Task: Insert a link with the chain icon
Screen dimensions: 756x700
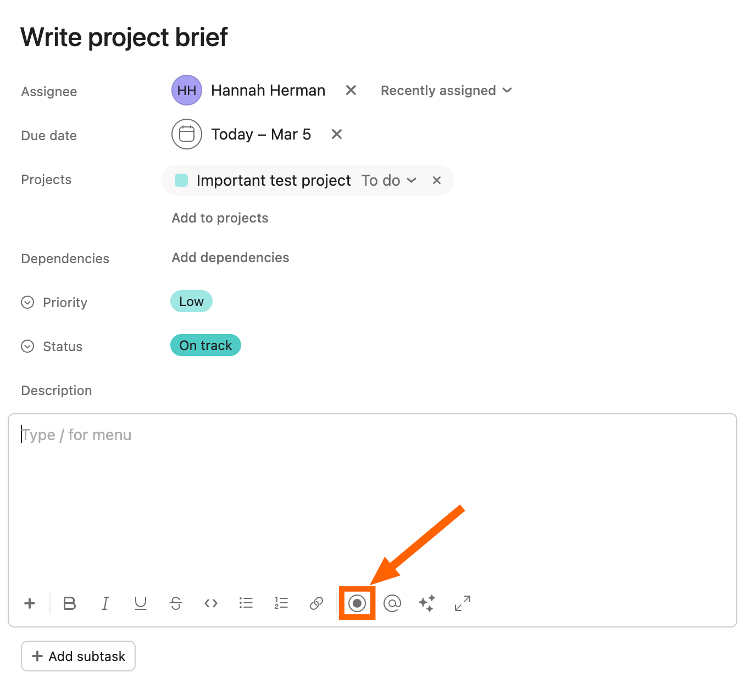Action: click(x=316, y=603)
